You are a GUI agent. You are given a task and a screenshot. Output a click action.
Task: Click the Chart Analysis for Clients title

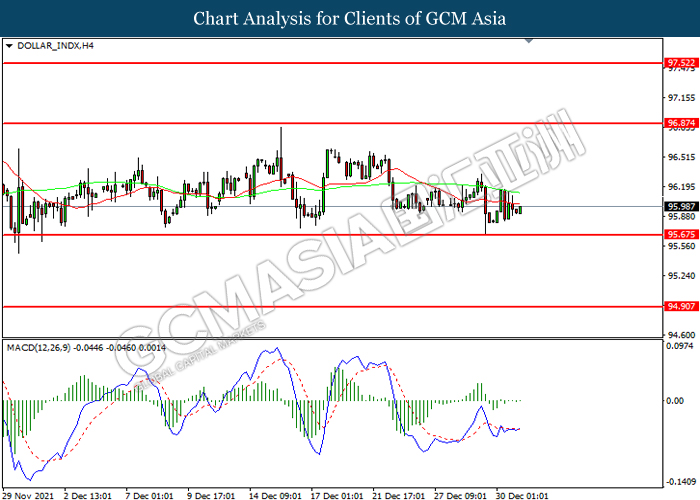(x=350, y=18)
